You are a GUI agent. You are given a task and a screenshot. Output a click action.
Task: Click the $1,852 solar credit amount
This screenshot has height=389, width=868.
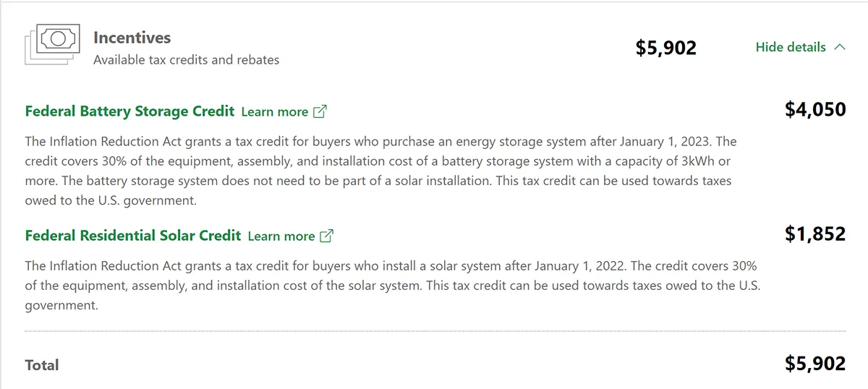point(815,234)
